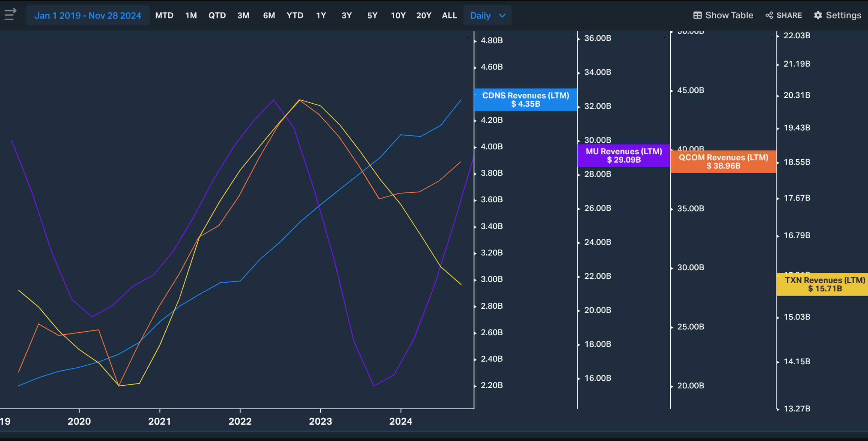Click the Daily dropdown chevron arrow
The image size is (868, 441).
502,15
